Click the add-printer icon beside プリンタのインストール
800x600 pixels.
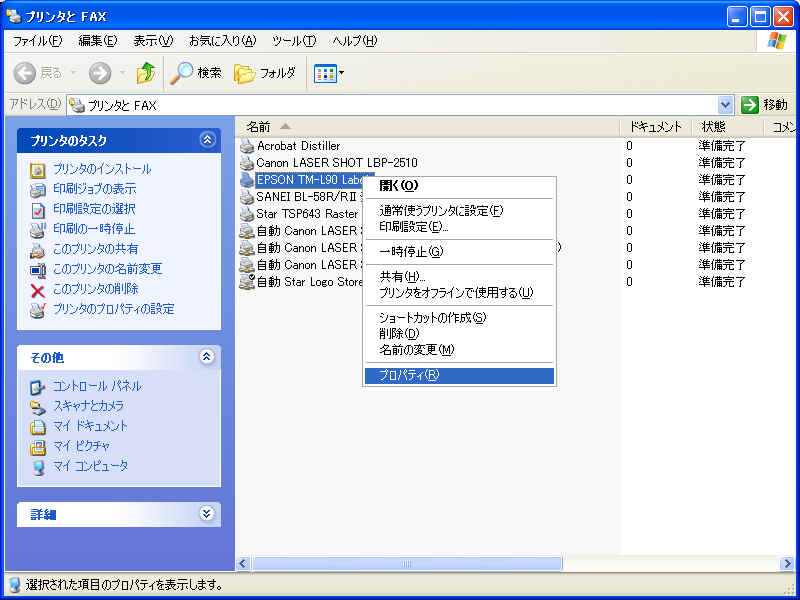[x=38, y=170]
